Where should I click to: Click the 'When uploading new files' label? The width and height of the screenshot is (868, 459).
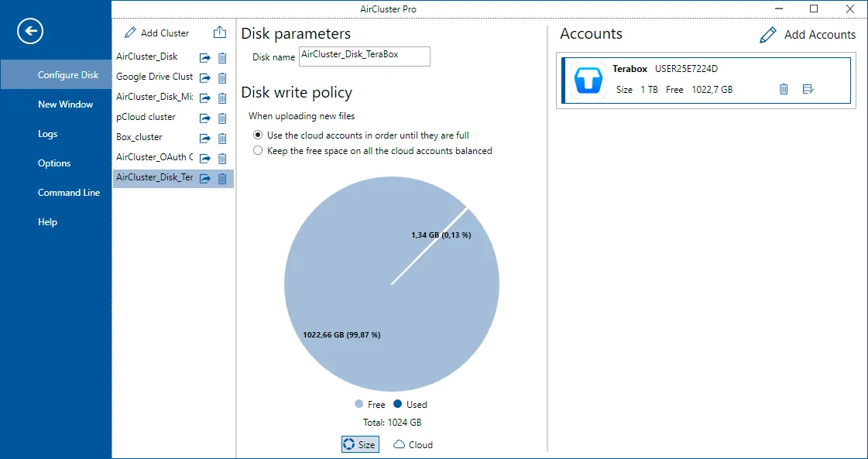302,116
